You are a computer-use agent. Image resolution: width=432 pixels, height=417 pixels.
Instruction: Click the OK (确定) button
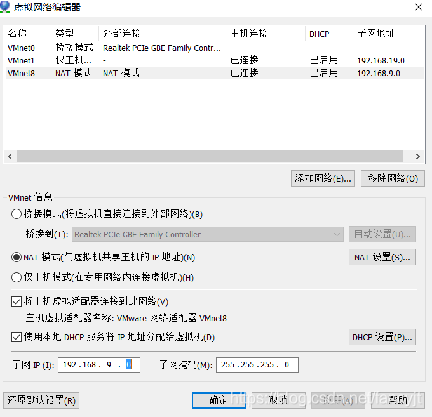point(219,400)
